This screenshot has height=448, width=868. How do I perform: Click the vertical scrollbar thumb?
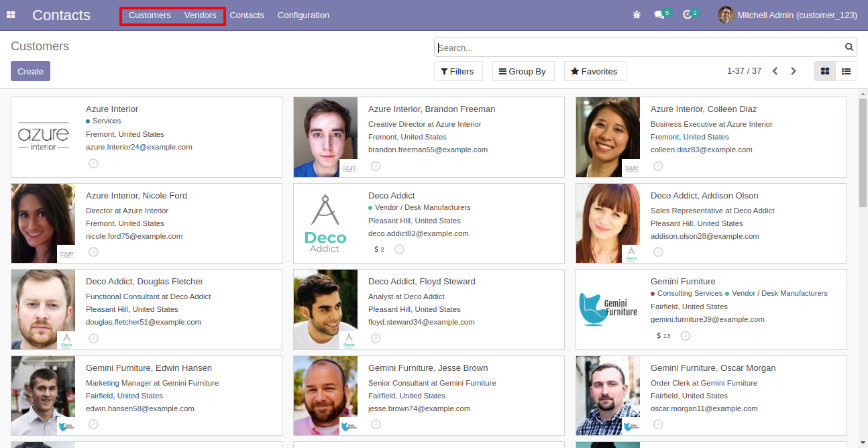tap(863, 152)
